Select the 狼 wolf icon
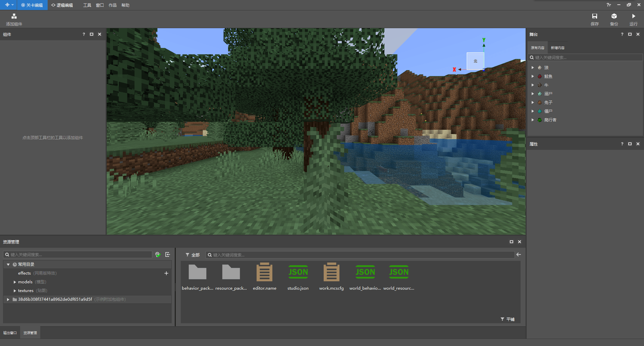 540,67
